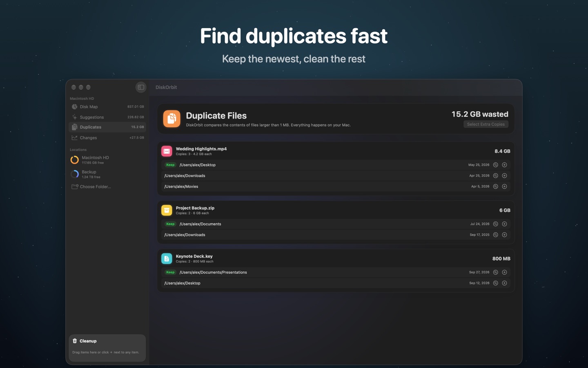The image size is (588, 368).
Task: Click Keep badge on Presentations row
Action: pos(170,272)
